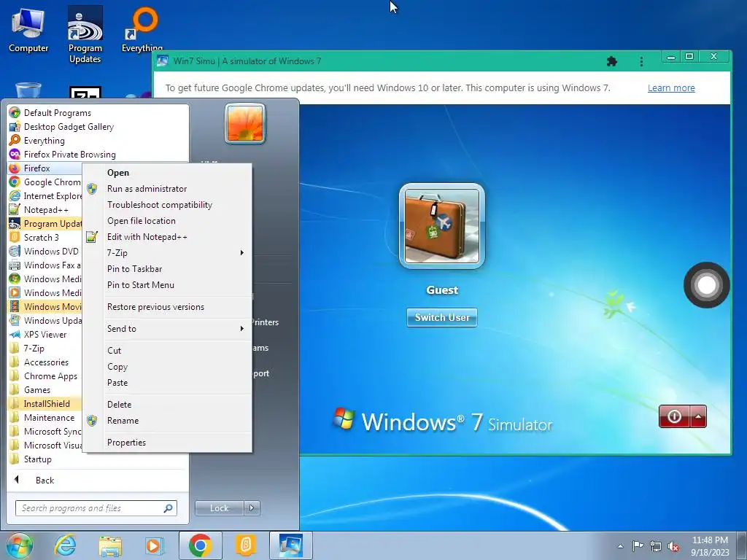Open Firefox Private Browsing entry
747x560 pixels.
click(x=69, y=155)
